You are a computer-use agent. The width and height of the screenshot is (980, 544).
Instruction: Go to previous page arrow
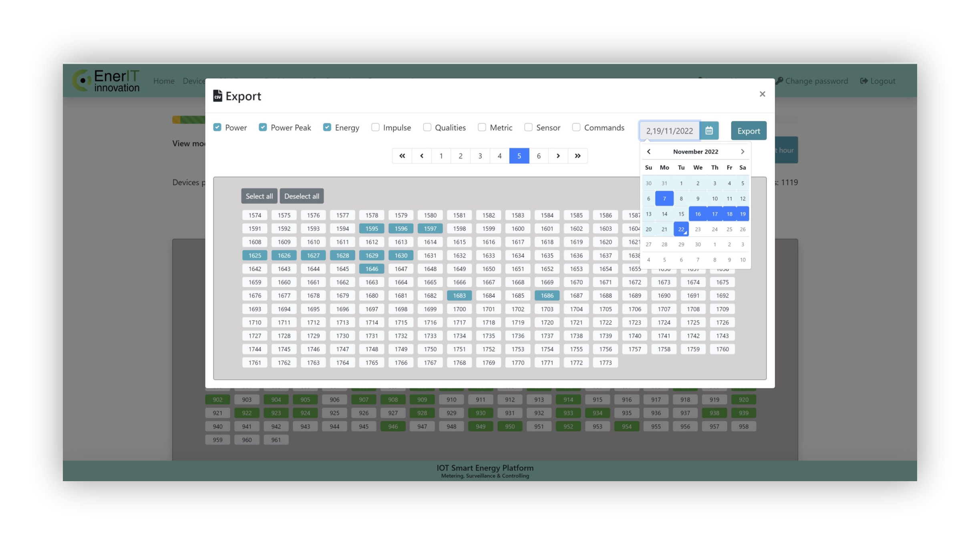422,156
